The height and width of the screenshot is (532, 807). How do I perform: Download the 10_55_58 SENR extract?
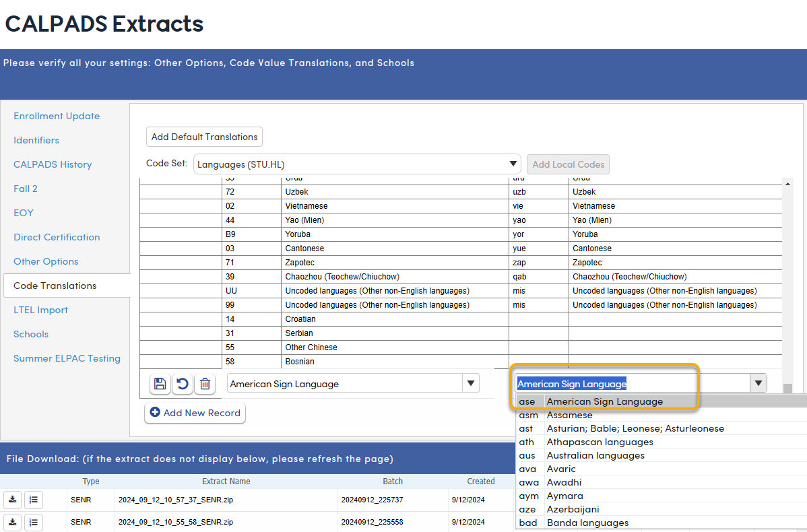click(12, 522)
